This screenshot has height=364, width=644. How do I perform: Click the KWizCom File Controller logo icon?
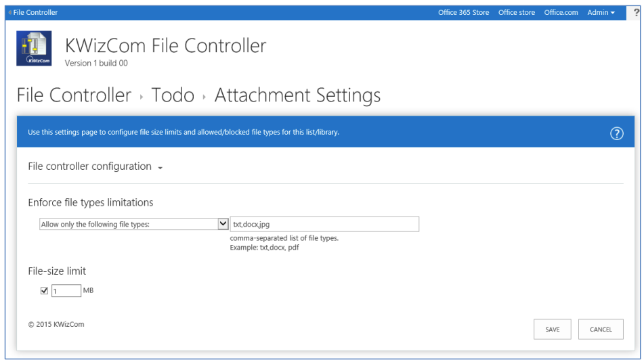point(34,49)
